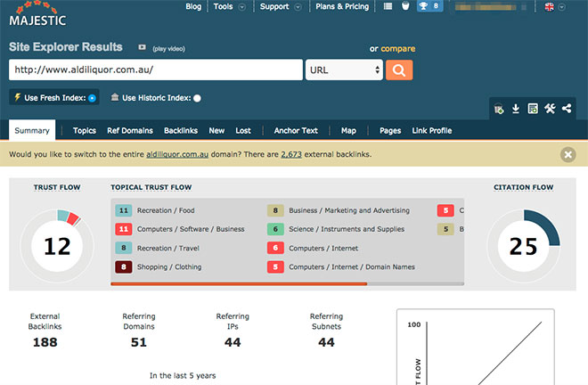Viewport: 588px width, 385px height.
Task: Open the Blog link
Action: pos(193,6)
